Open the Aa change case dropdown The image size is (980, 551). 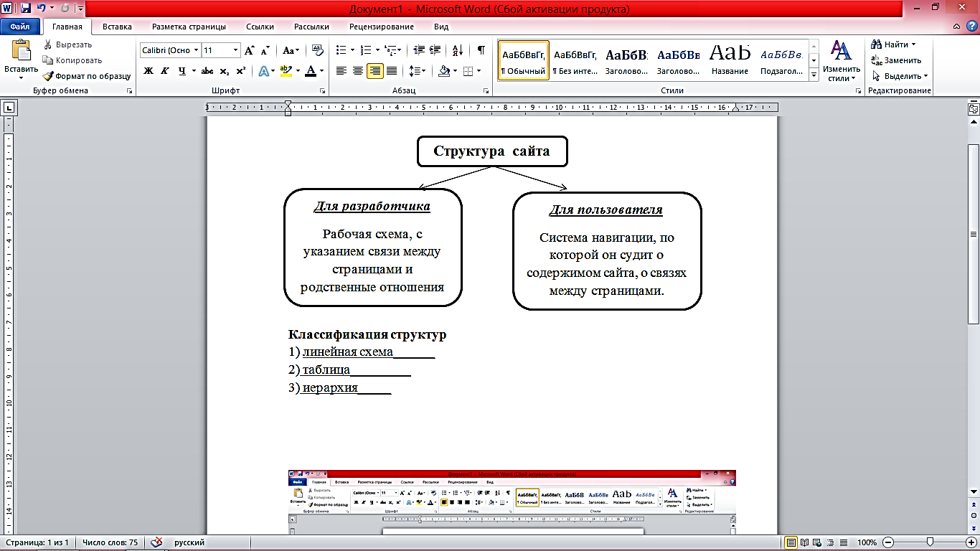coord(291,50)
